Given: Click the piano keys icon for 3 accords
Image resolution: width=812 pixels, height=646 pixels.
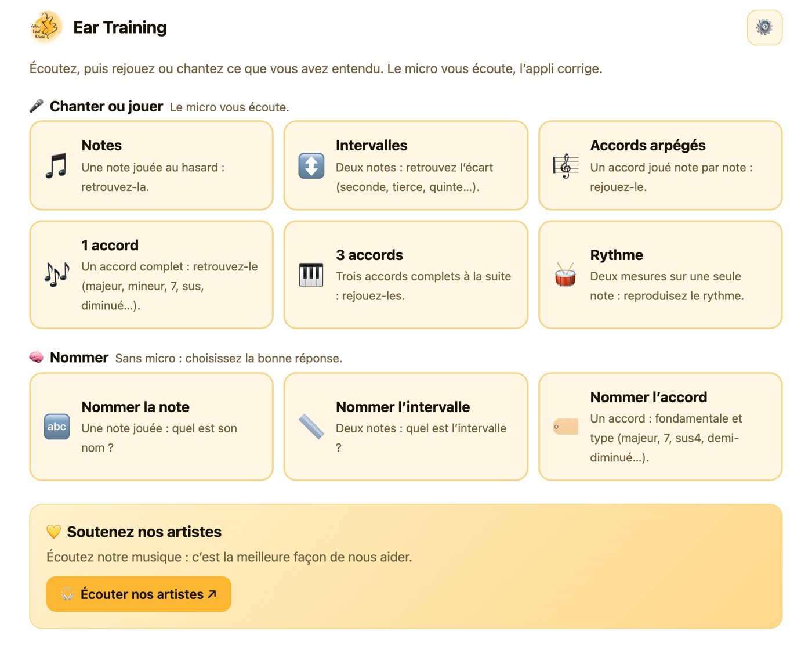Looking at the screenshot, I should [x=311, y=275].
